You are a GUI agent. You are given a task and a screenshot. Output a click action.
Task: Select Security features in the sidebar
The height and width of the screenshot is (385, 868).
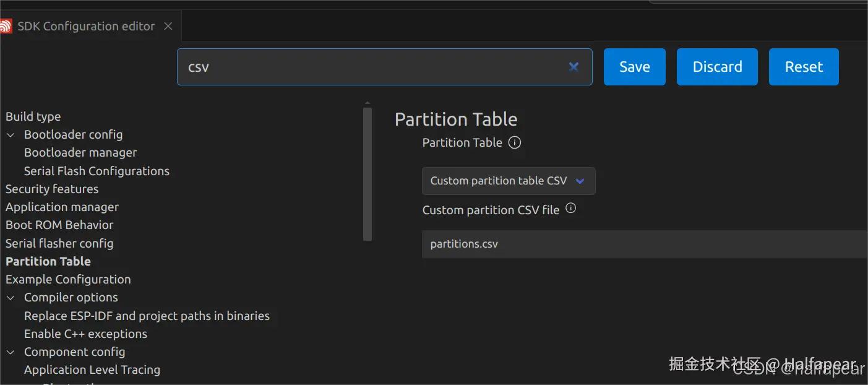click(x=52, y=189)
